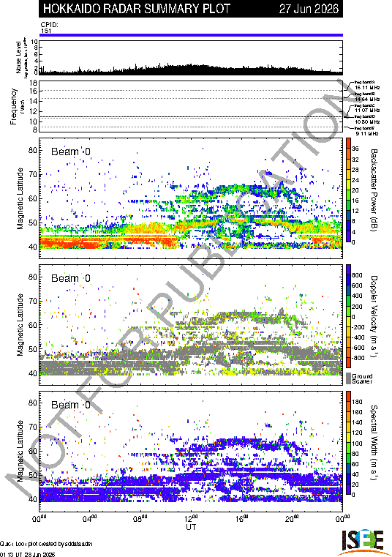Click Beam 0 label in Doppler velocity panel
The width and height of the screenshot is (392, 557).
(71, 278)
